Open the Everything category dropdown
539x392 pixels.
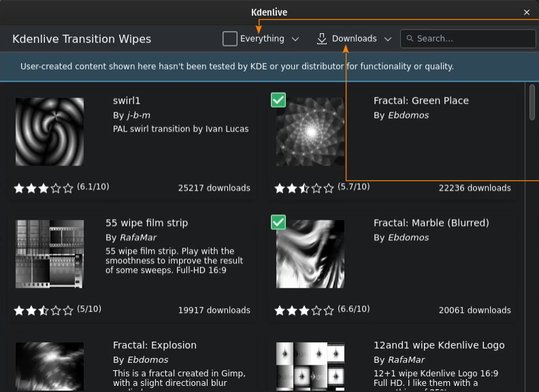tap(261, 39)
